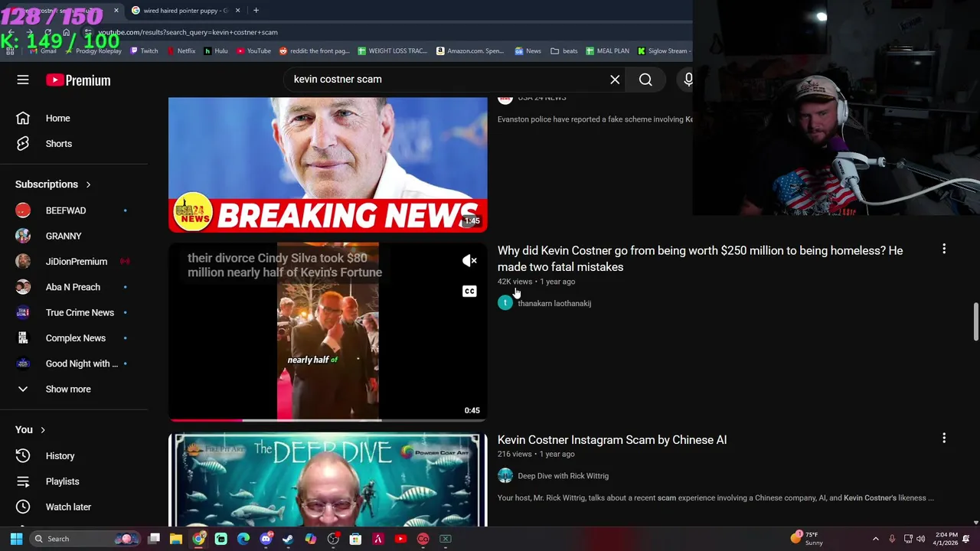Close the wired haired pointer puppy tab
980x551 pixels.
(x=237, y=11)
